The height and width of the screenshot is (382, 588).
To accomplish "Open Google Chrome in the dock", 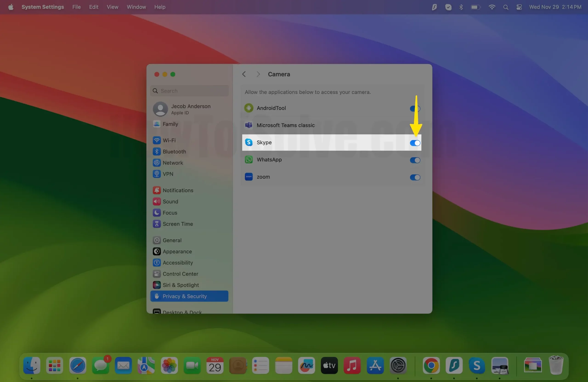I will [431, 365].
